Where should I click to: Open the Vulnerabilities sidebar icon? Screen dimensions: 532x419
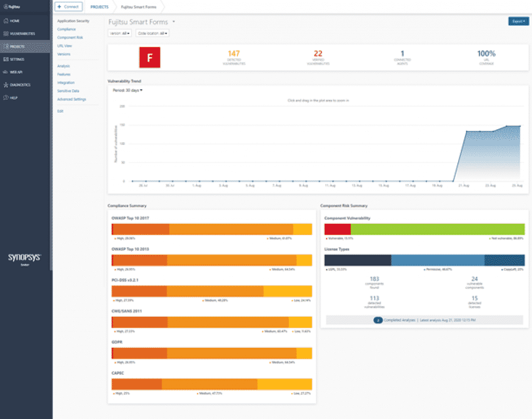6,34
